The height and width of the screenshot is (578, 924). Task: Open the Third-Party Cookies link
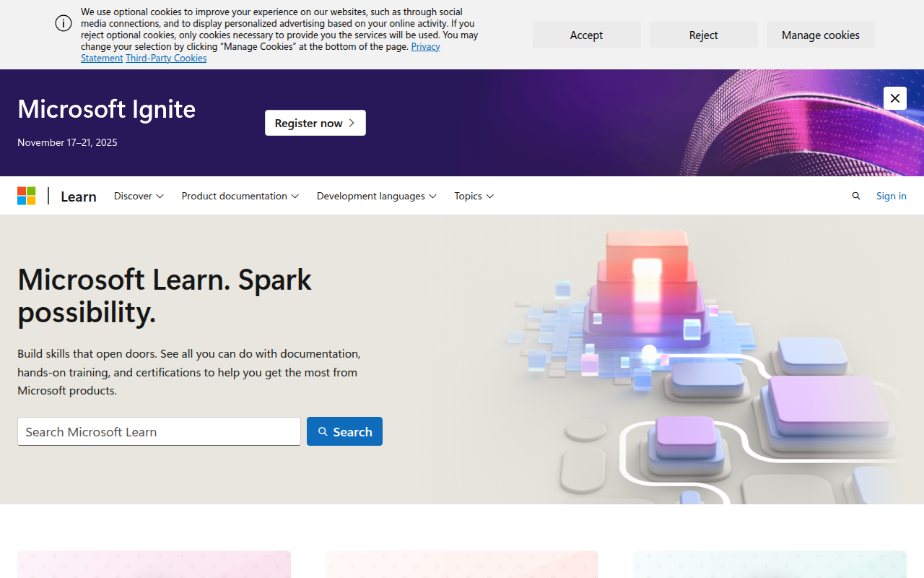[165, 58]
